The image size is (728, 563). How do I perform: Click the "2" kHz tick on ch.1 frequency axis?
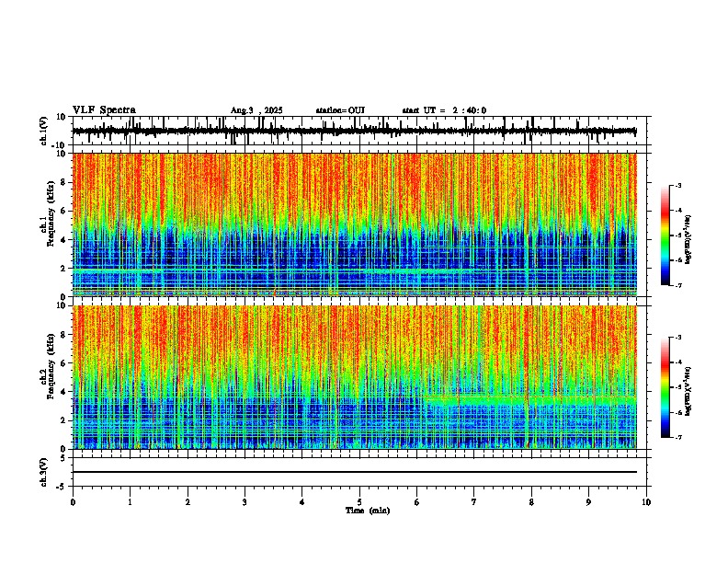click(x=64, y=268)
